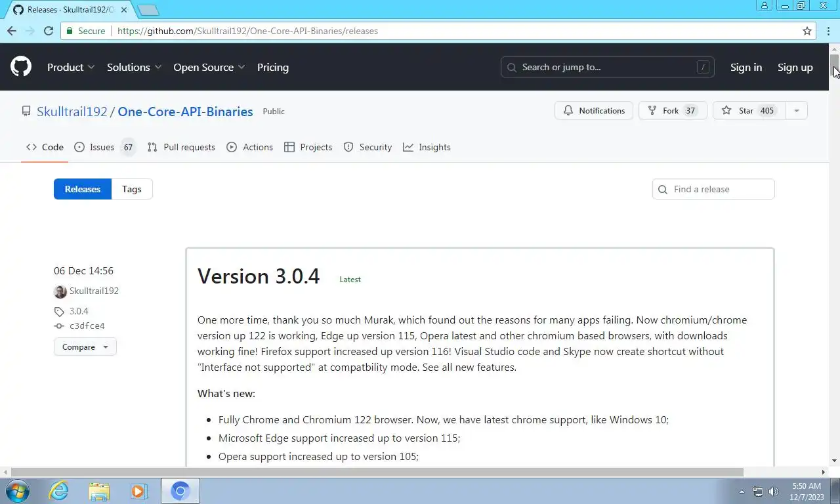Open Chrome menu three-dots icon
The image size is (840, 504).
[x=827, y=31]
